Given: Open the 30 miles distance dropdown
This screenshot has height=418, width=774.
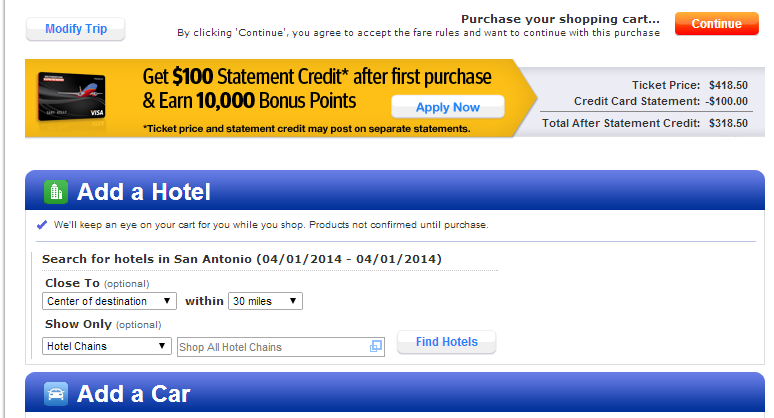Looking at the screenshot, I should click(x=265, y=301).
